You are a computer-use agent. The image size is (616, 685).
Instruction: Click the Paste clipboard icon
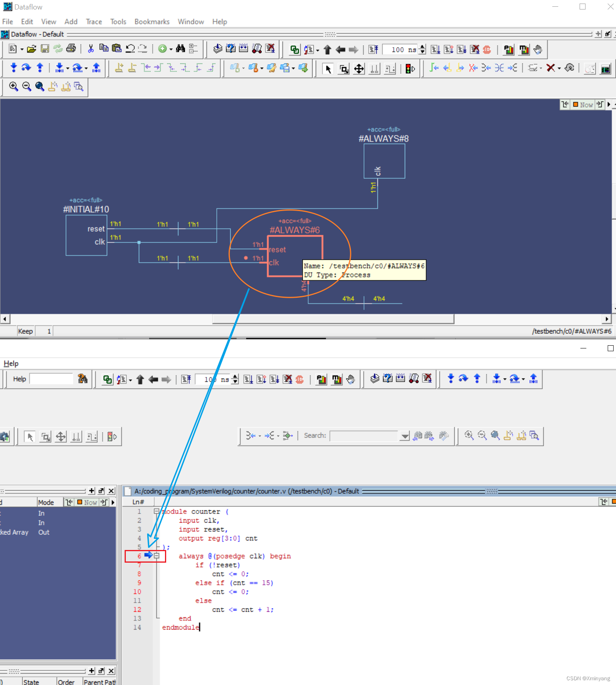pos(117,48)
